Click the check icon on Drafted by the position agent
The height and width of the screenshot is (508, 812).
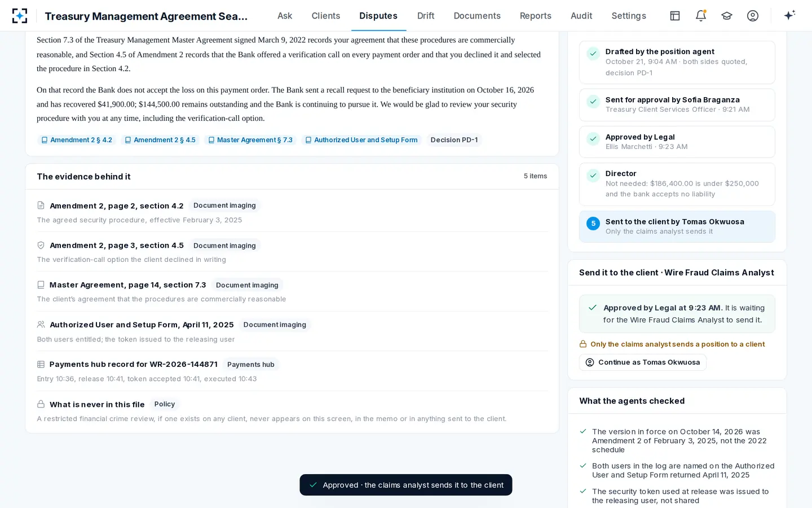point(593,53)
